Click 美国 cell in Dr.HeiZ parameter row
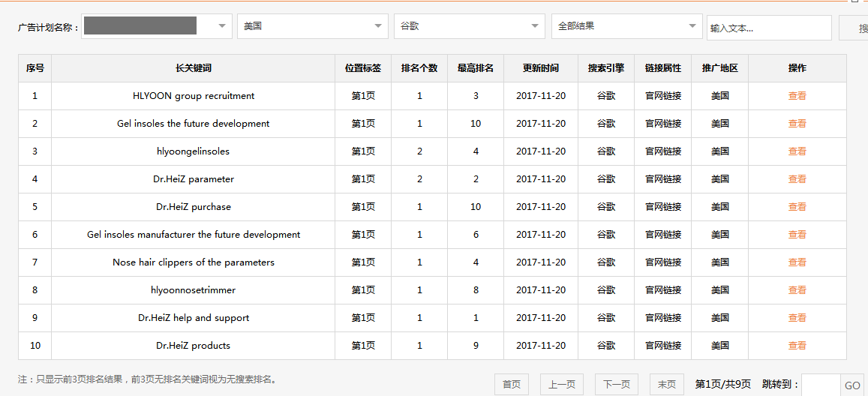 click(719, 178)
